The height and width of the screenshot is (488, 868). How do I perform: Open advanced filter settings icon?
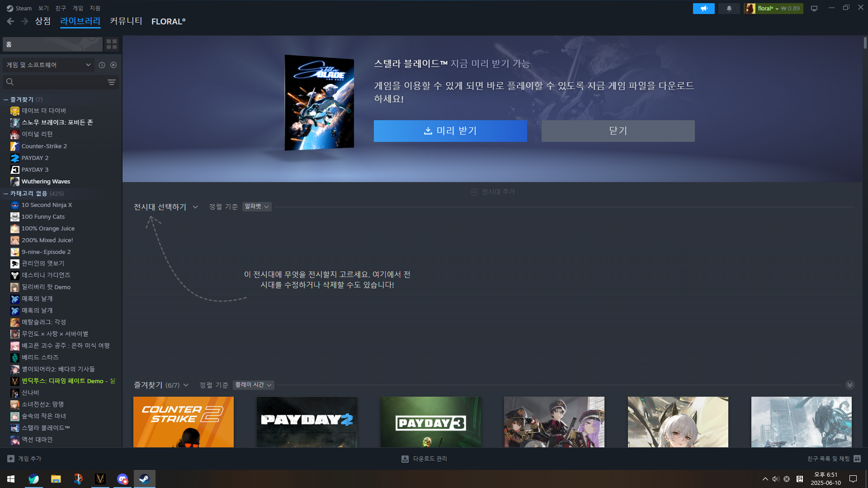point(112,82)
